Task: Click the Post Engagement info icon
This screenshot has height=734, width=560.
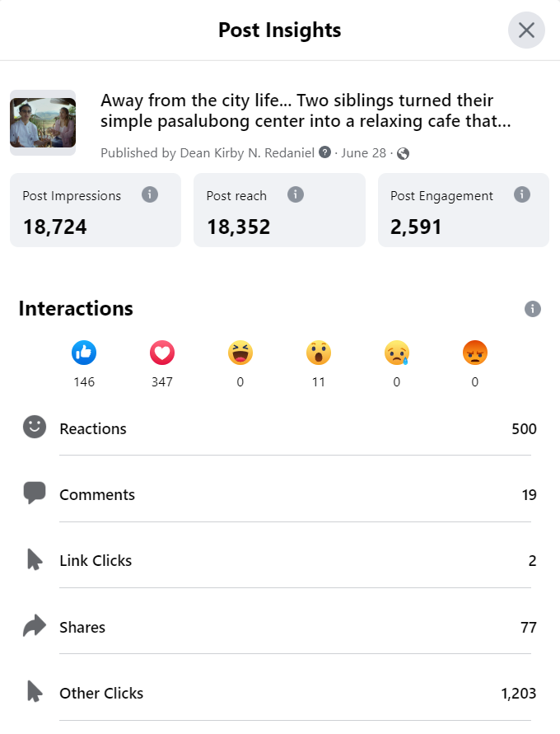Action: pos(521,195)
